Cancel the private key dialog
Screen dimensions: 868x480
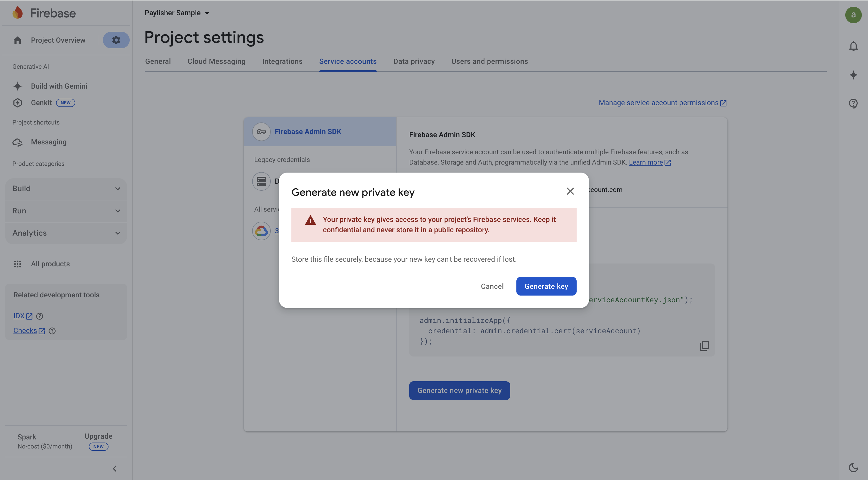tap(492, 287)
